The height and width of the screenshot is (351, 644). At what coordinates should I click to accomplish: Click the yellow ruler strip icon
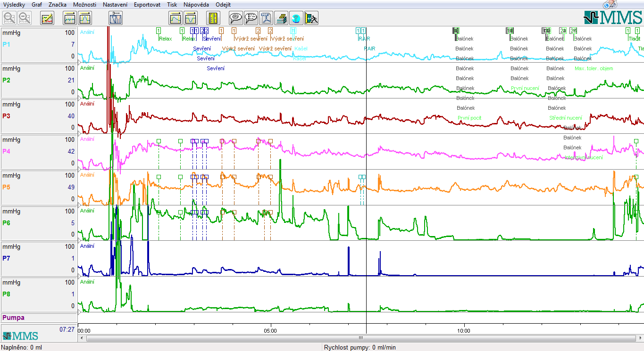[213, 18]
